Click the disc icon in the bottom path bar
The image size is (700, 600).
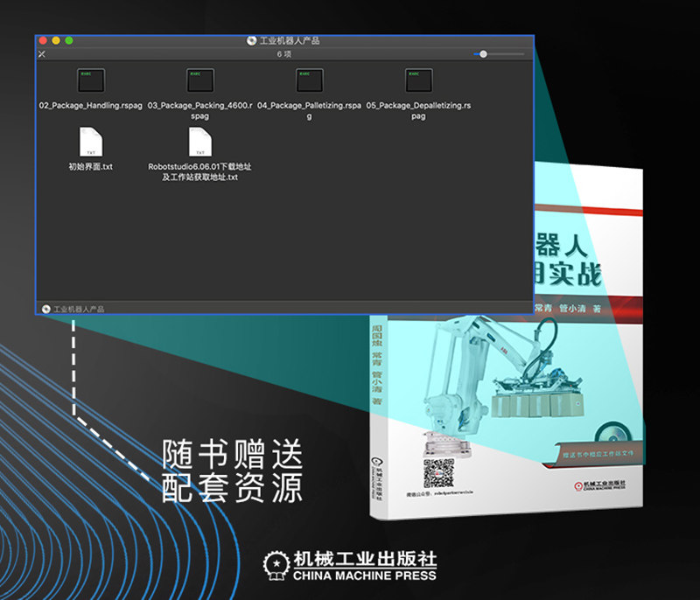click(46, 309)
